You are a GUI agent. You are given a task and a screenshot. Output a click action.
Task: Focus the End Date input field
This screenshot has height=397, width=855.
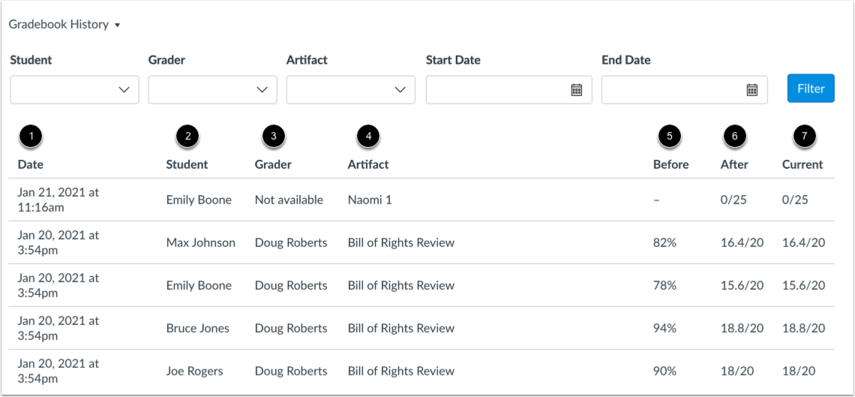tap(684, 90)
